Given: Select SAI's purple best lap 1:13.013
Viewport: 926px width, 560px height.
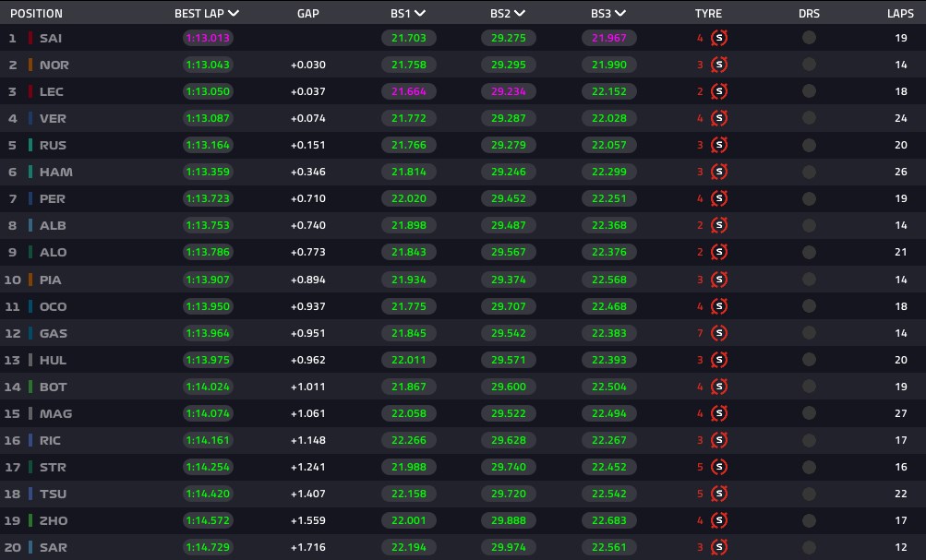Looking at the screenshot, I should (x=208, y=38).
